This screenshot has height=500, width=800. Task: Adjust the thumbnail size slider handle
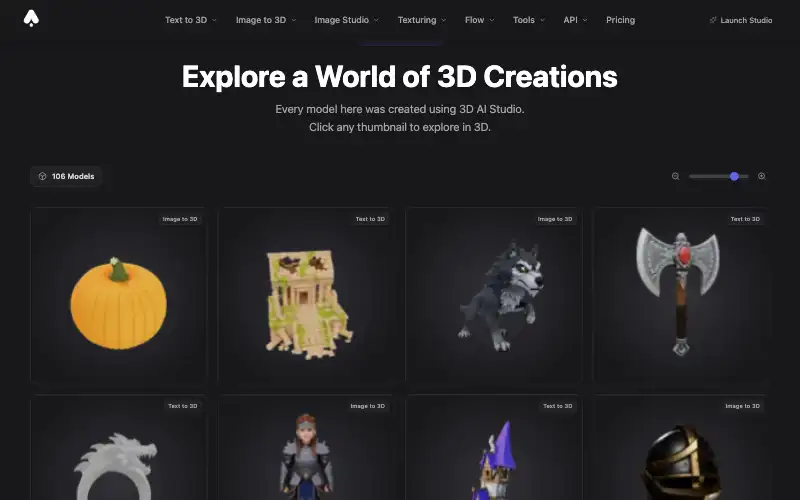(734, 177)
